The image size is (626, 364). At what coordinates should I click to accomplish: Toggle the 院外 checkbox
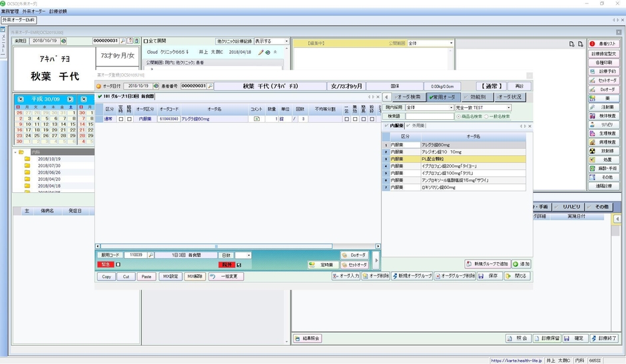pyautogui.click(x=238, y=265)
